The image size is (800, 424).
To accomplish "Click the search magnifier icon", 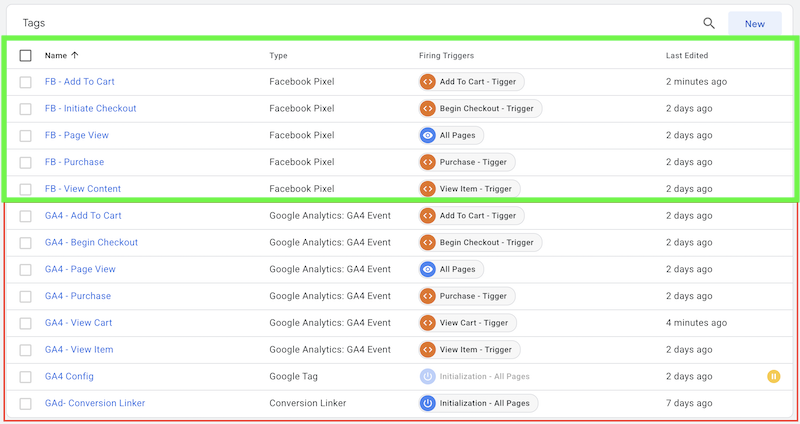I will tap(709, 23).
